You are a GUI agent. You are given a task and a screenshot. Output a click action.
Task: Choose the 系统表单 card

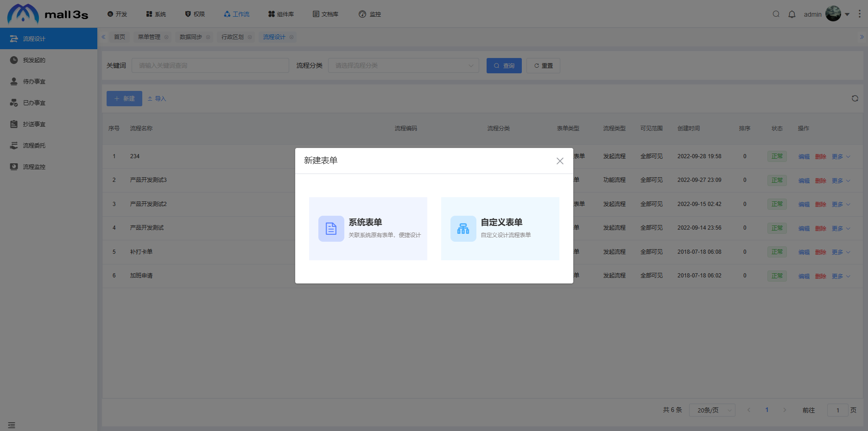(x=368, y=229)
